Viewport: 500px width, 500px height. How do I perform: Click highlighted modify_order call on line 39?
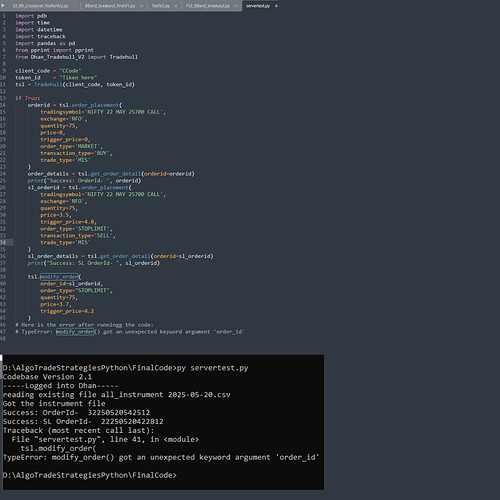point(59,277)
